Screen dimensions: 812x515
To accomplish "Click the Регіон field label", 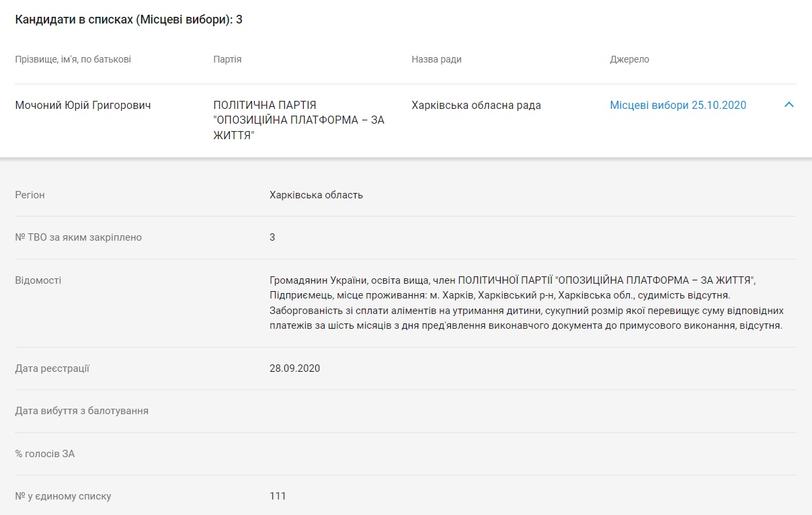I will coord(30,195).
